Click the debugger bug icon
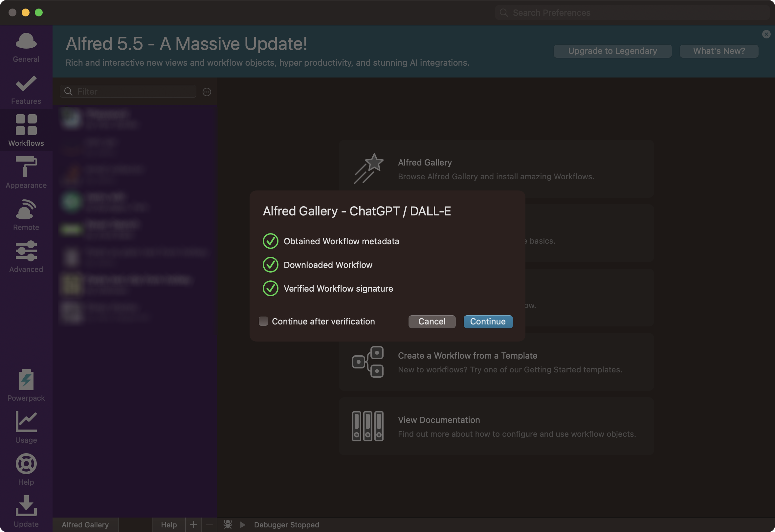The height and width of the screenshot is (532, 775). 228,524
